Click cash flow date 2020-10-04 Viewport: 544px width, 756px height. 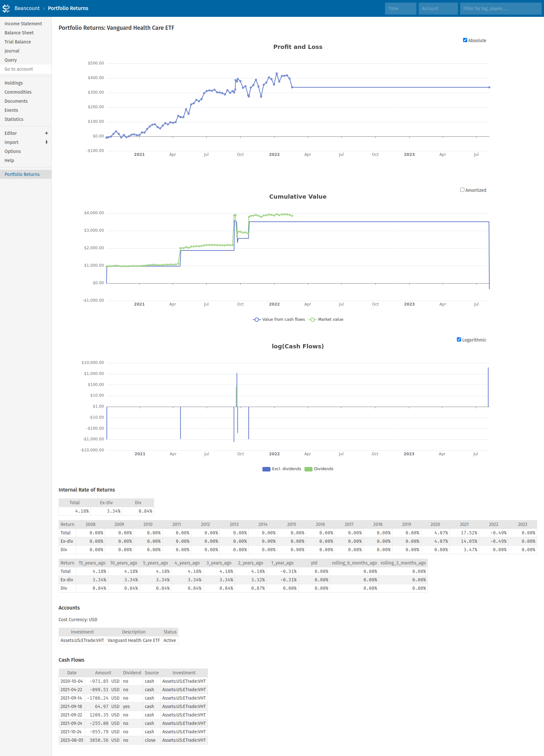click(72, 681)
